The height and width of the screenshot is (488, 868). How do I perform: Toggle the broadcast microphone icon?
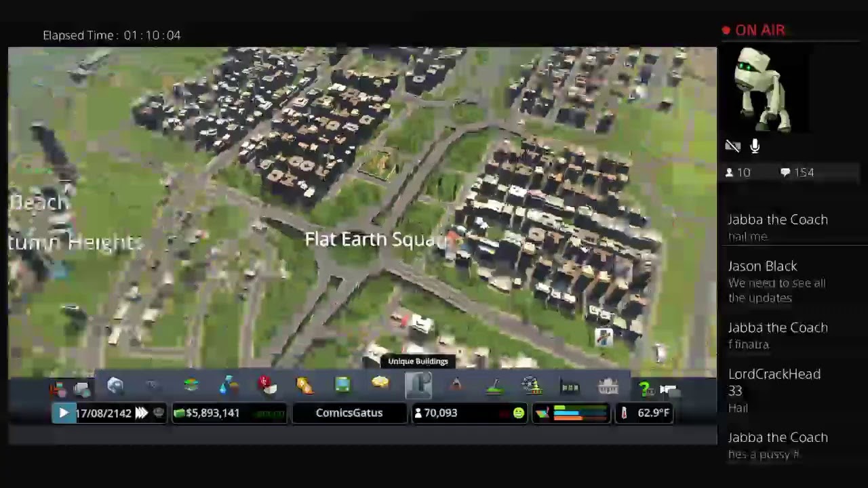point(755,146)
